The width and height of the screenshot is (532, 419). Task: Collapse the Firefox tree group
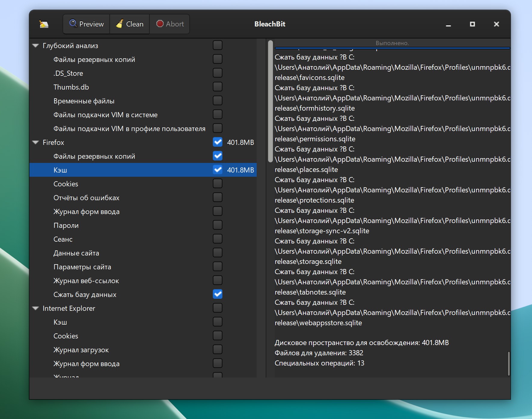[x=36, y=142]
